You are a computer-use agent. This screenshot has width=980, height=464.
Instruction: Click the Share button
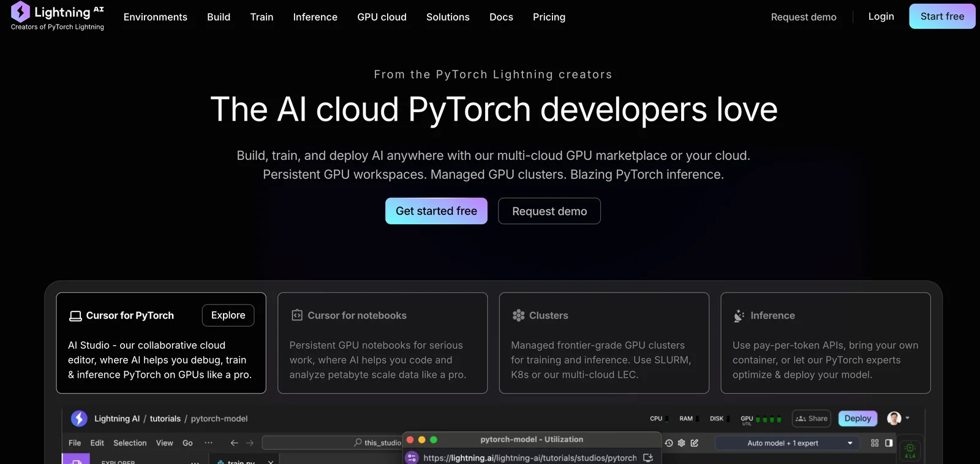pyautogui.click(x=812, y=419)
